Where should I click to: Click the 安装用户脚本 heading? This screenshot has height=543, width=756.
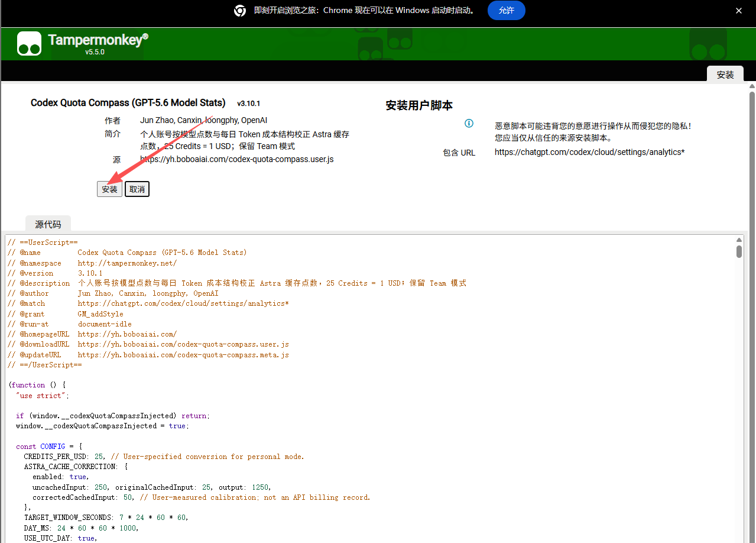coord(419,106)
